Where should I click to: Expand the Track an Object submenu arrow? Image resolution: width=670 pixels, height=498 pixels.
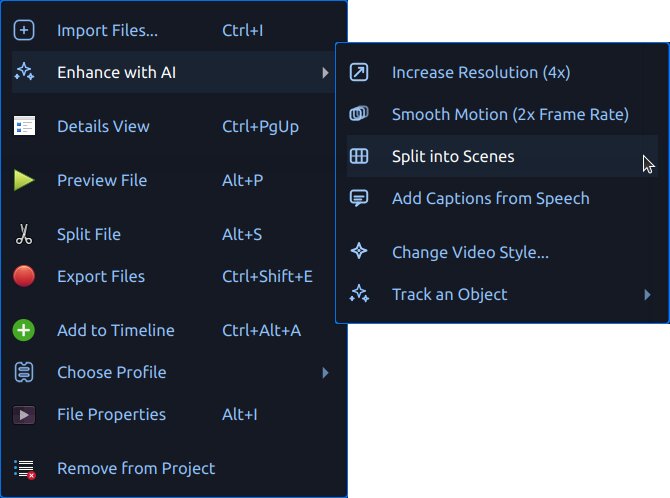click(647, 294)
